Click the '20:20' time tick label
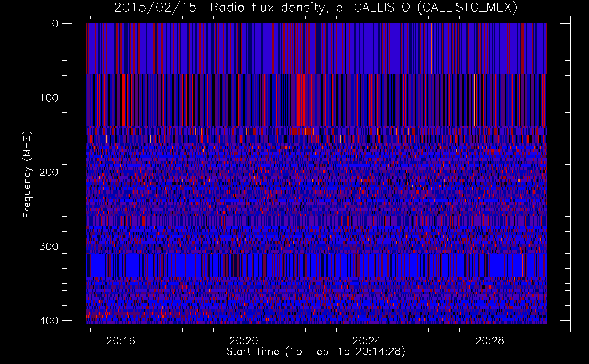The height and width of the screenshot is (364, 589). [x=244, y=341]
